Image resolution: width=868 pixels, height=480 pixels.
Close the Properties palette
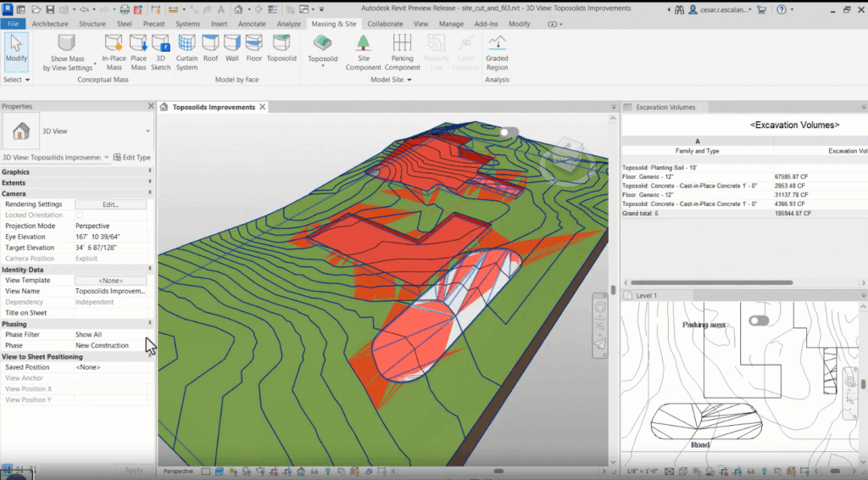pyautogui.click(x=151, y=106)
